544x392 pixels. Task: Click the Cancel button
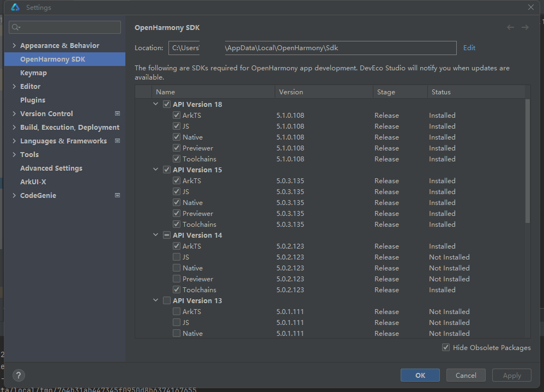[466, 375]
